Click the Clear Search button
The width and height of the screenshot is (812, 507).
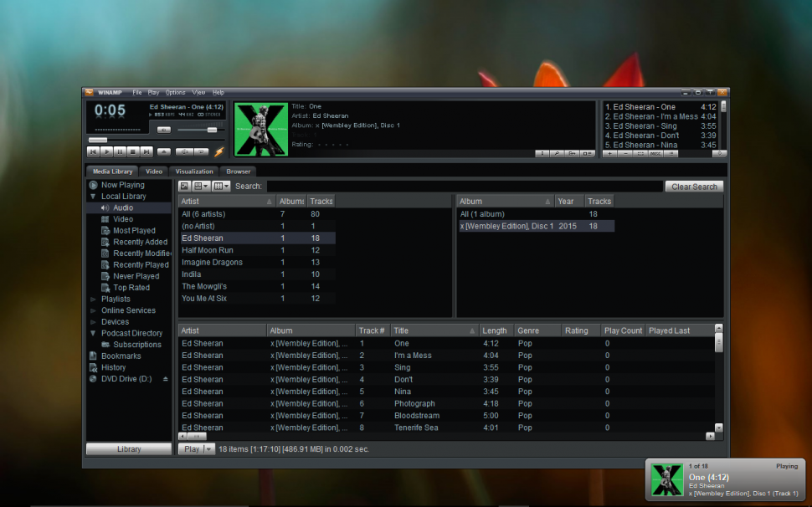point(694,187)
